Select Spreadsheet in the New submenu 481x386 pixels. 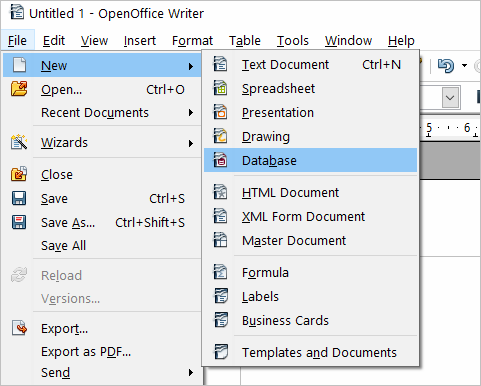[x=310, y=88]
